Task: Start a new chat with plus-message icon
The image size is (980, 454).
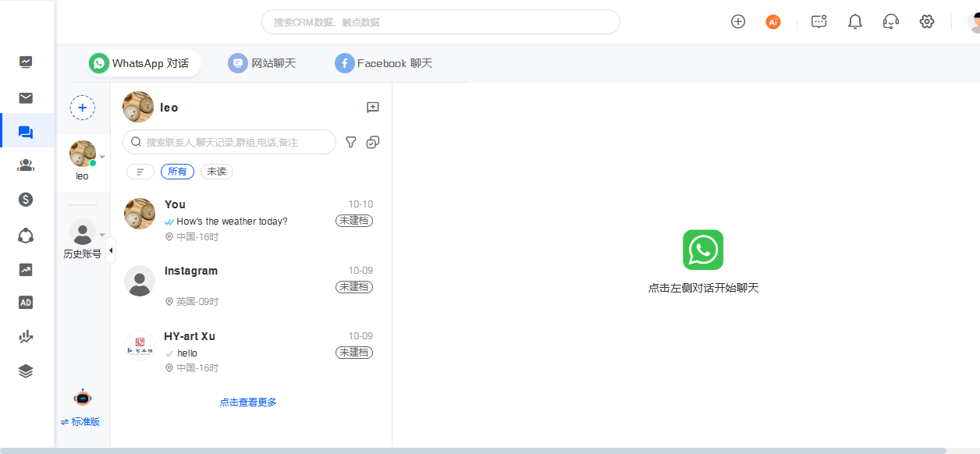Action: click(373, 108)
